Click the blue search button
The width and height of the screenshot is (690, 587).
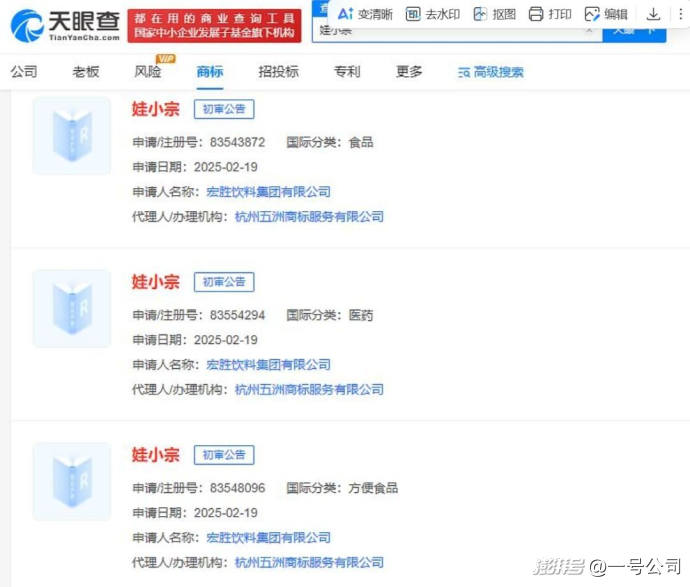(x=634, y=32)
